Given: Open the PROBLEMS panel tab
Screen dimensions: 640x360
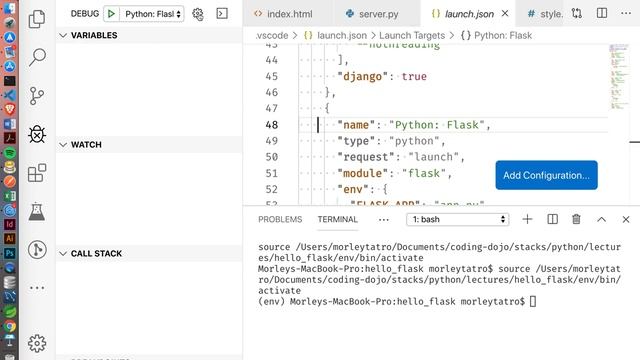Looking at the screenshot, I should [280, 219].
